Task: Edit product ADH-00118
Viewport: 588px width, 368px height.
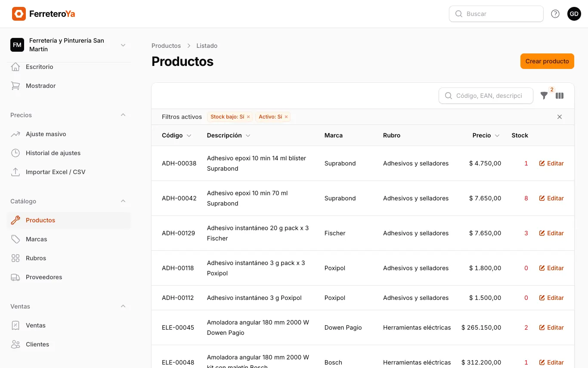Action: pos(551,268)
